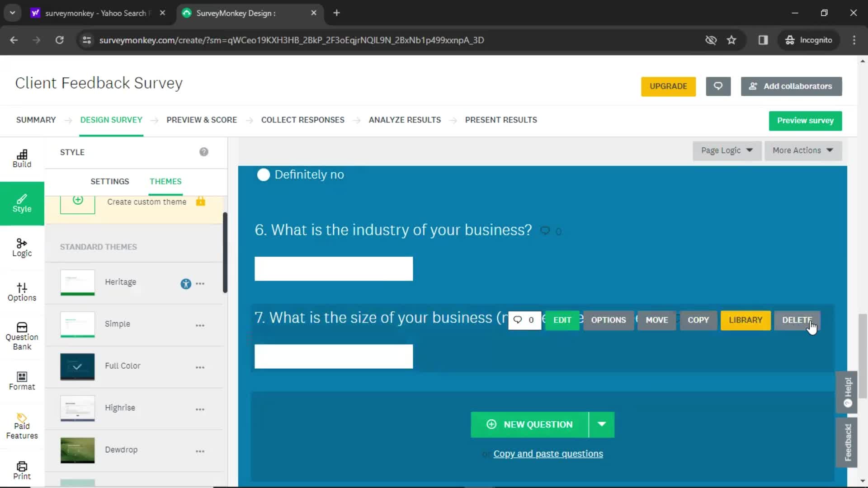Image resolution: width=868 pixels, height=488 pixels.
Task: Click the UPGRADE button
Action: [669, 85]
